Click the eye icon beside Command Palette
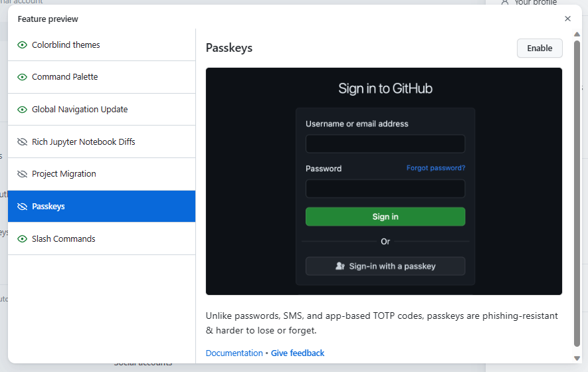This screenshot has height=372, width=588. click(22, 77)
